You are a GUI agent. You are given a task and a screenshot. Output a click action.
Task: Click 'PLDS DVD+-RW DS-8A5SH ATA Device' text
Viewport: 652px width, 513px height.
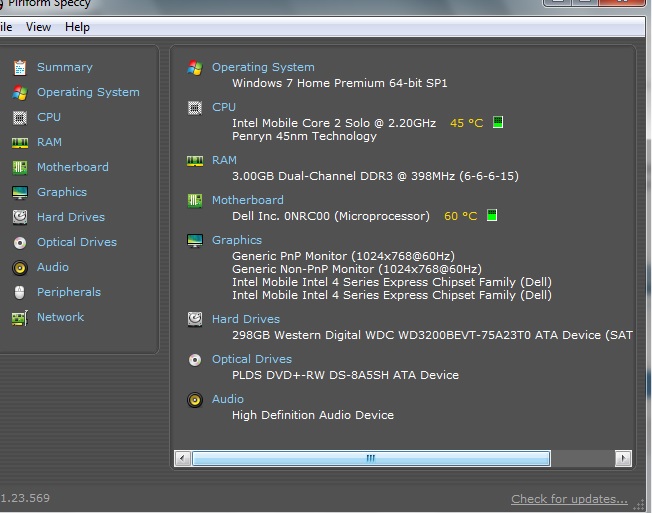(x=346, y=375)
